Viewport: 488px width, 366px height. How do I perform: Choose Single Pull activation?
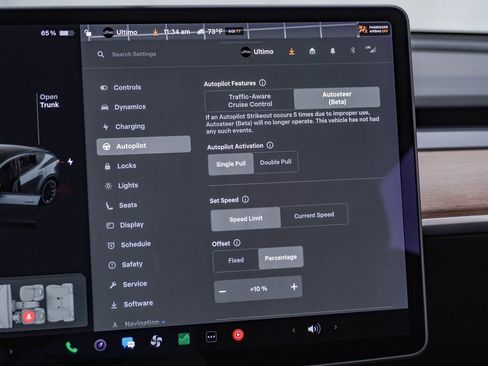pyautogui.click(x=231, y=164)
